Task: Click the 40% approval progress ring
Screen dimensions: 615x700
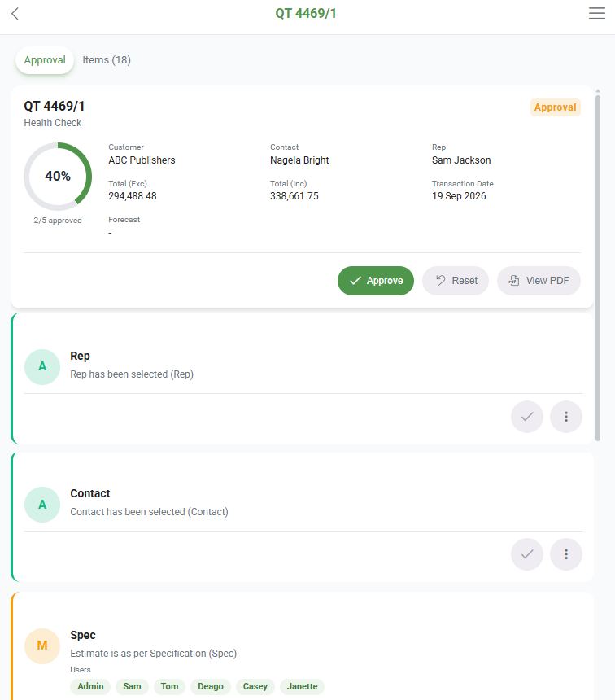Action: pos(58,177)
